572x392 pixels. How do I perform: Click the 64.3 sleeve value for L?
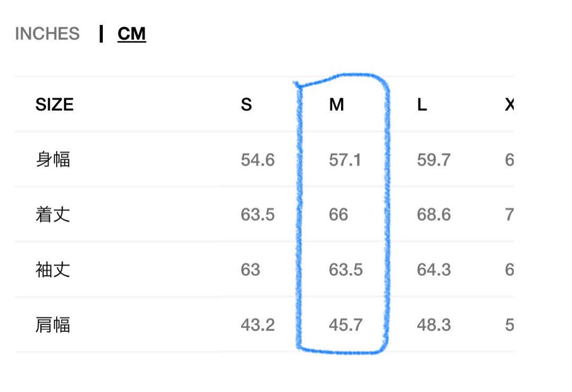point(434,270)
